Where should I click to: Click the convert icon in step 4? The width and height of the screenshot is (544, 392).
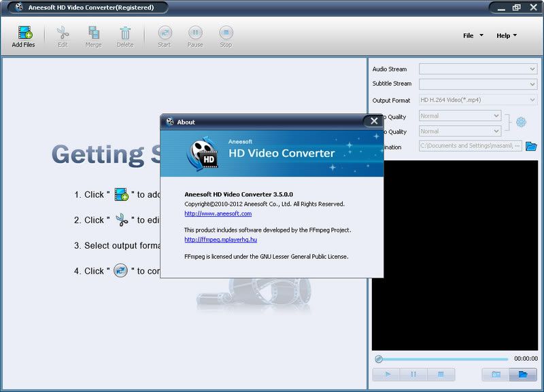[x=121, y=270]
